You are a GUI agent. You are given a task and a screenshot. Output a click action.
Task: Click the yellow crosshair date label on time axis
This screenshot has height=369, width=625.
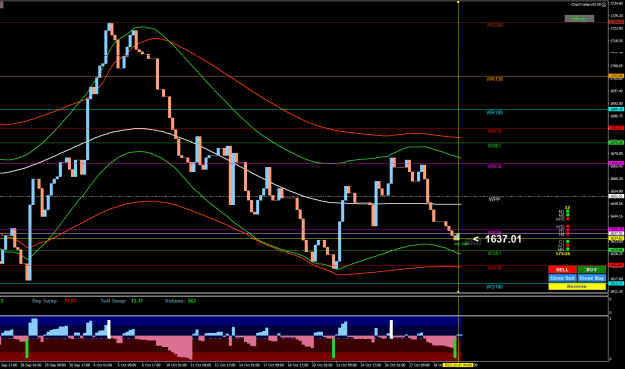point(458,365)
